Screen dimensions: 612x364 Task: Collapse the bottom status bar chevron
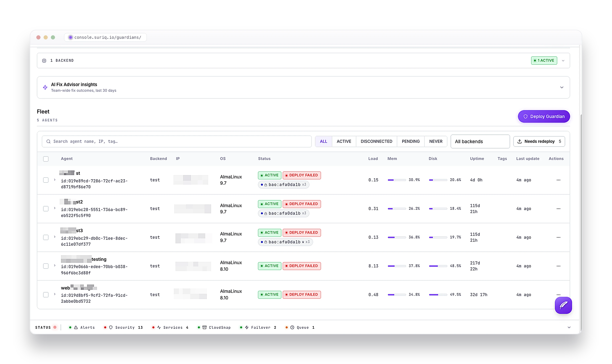coord(569,328)
